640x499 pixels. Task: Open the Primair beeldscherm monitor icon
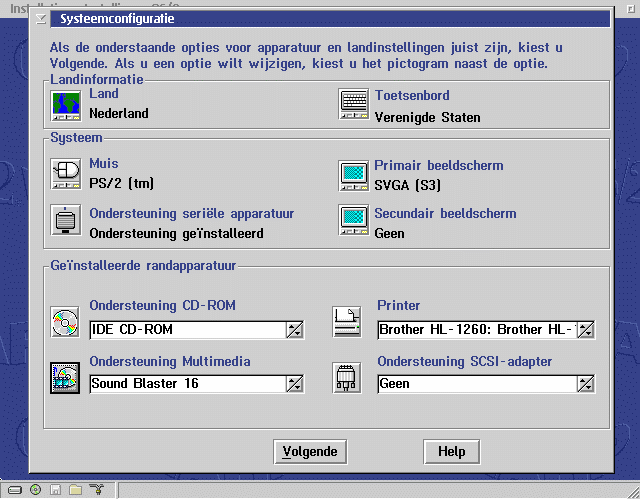353,176
